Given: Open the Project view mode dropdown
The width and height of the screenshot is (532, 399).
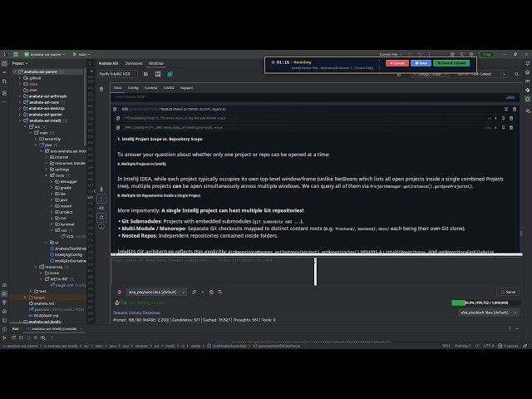Looking at the screenshot, I should (20, 63).
